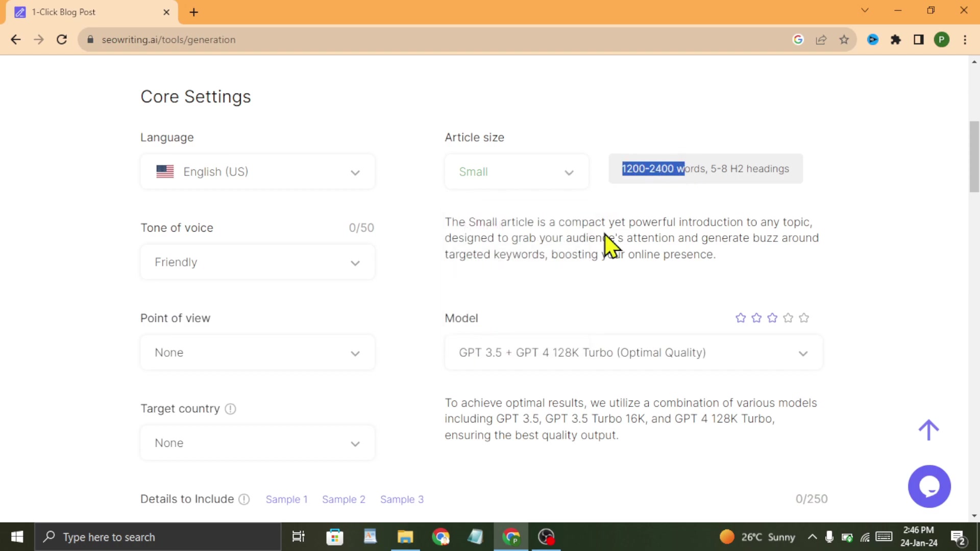This screenshot has height=551, width=980.
Task: Click the Details to Include info icon
Action: pyautogui.click(x=244, y=499)
